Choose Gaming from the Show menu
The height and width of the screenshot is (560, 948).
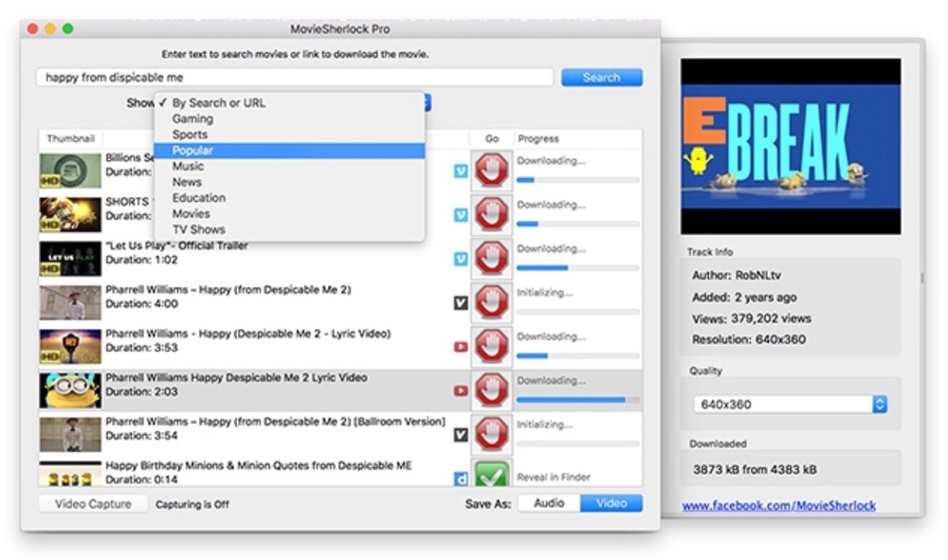pyautogui.click(x=289, y=119)
